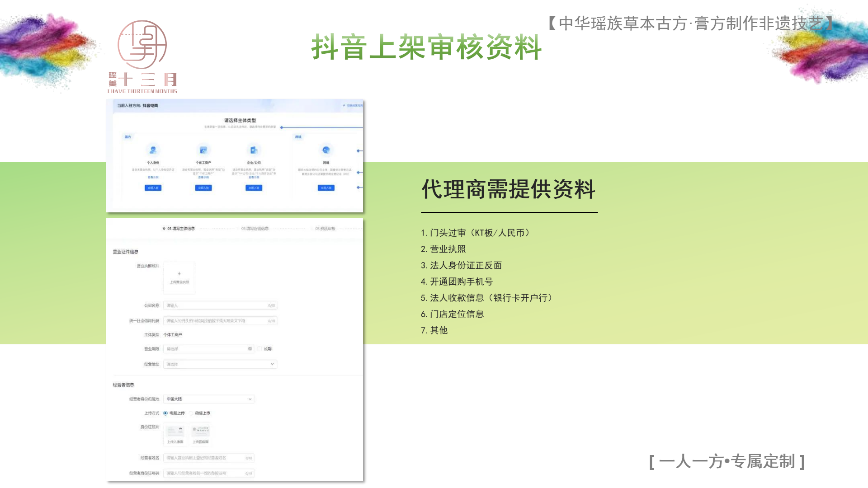Select the 微信上传 radio button
Viewport: 868px width, 488px height.
click(x=191, y=413)
